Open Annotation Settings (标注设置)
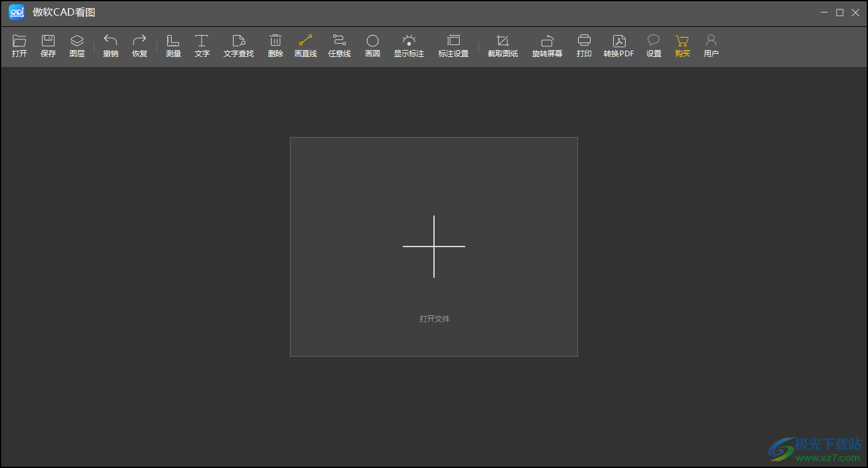 [x=453, y=41]
